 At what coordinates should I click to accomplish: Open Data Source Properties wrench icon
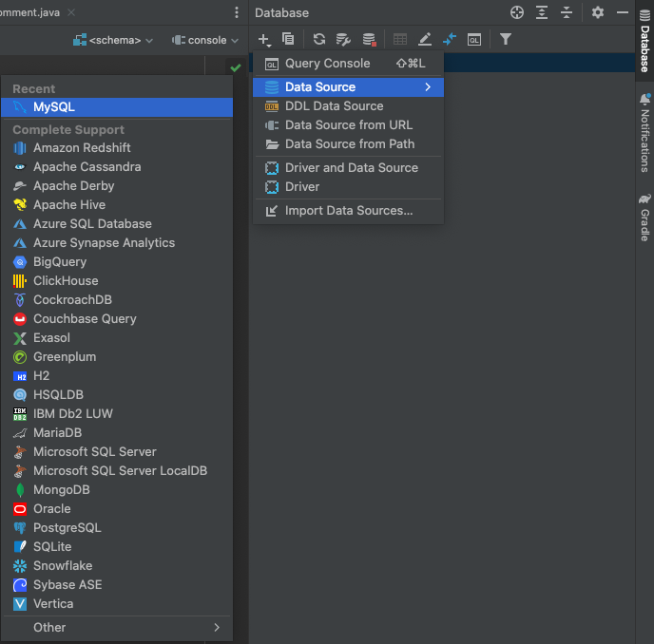[343, 40]
